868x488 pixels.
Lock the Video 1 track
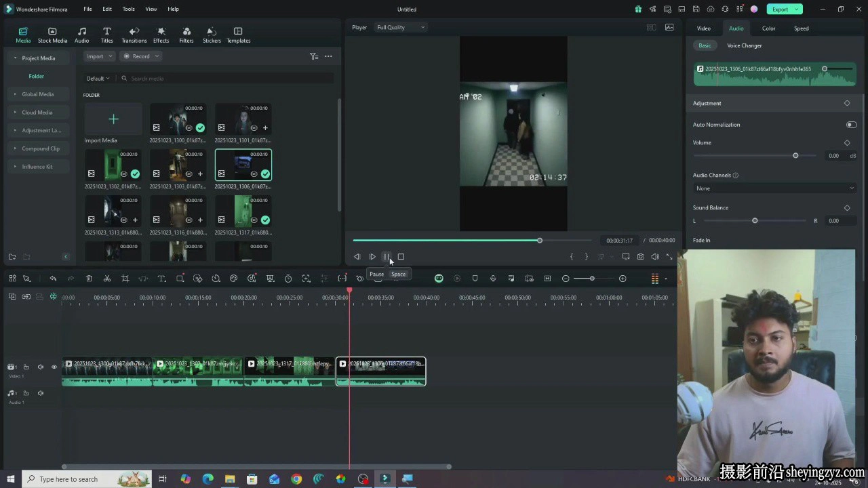click(x=26, y=367)
